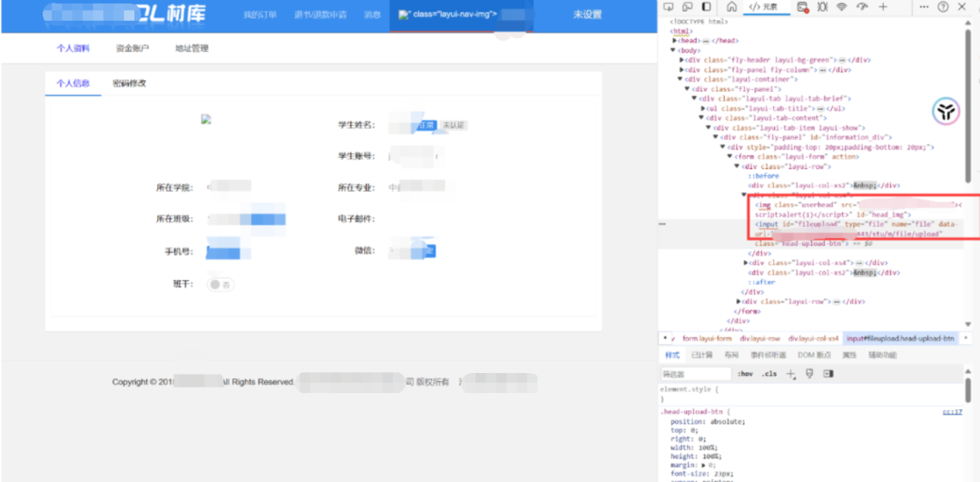This screenshot has width=980, height=482.
Task: Open the DevTools Welcome home icon
Action: coord(732,6)
